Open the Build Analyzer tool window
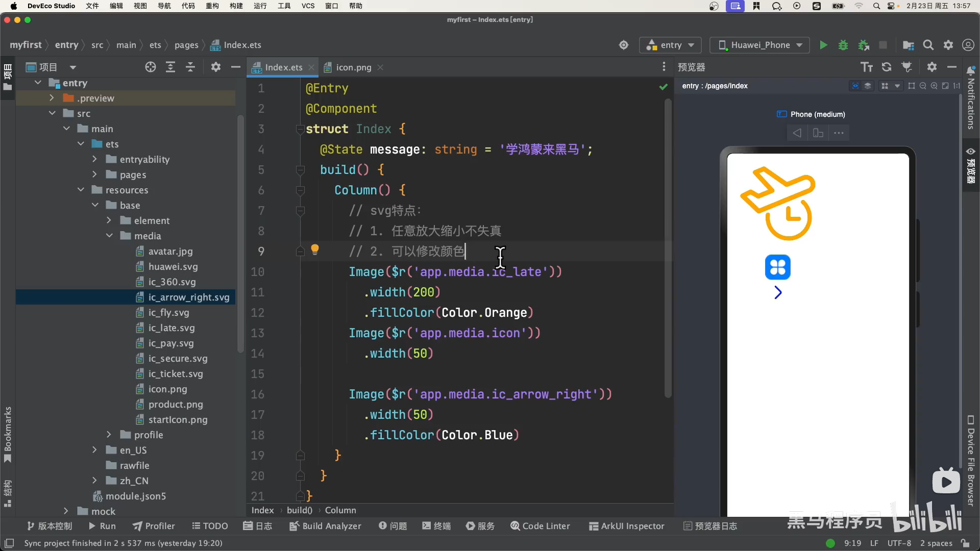Image resolution: width=980 pixels, height=551 pixels. point(325,526)
